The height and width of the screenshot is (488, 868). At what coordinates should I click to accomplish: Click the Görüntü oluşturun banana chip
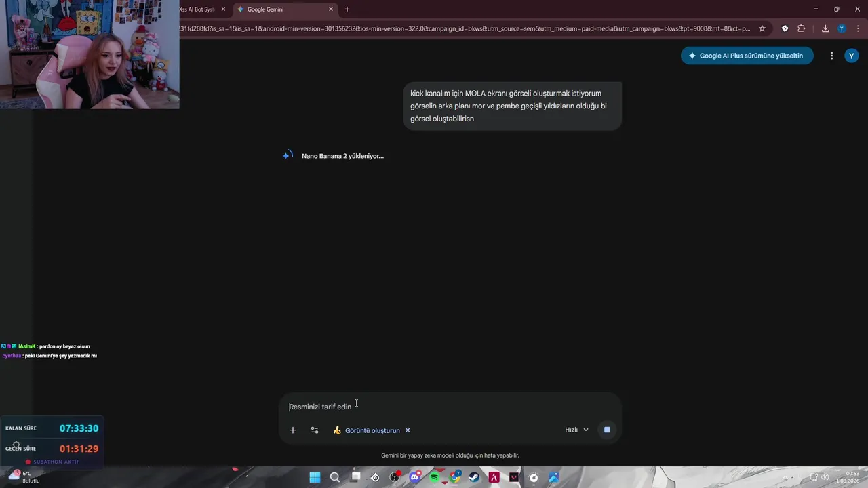366,430
